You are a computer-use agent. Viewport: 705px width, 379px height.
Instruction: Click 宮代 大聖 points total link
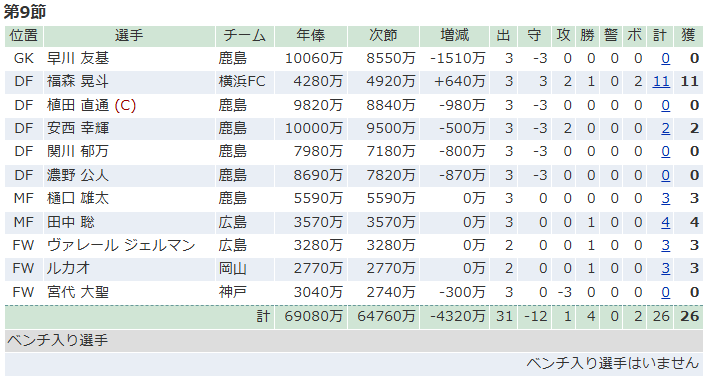pyautogui.click(x=665, y=292)
